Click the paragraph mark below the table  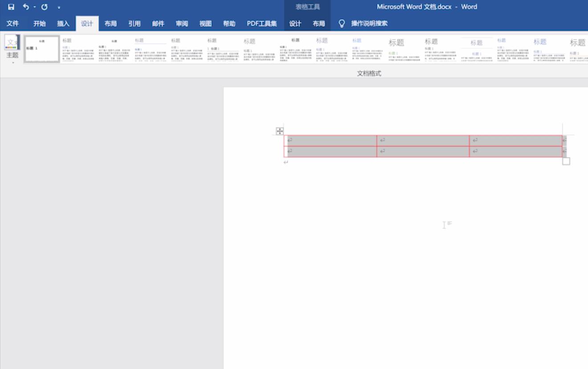click(286, 162)
